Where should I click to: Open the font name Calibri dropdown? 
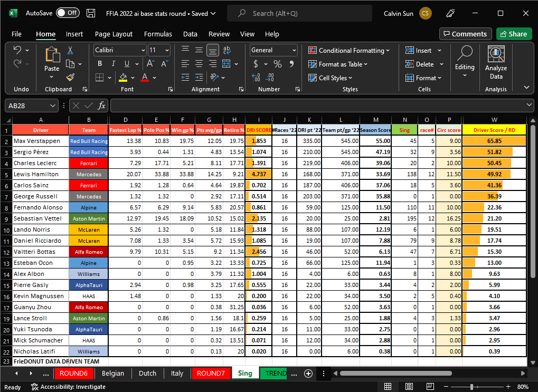pyautogui.click(x=144, y=51)
